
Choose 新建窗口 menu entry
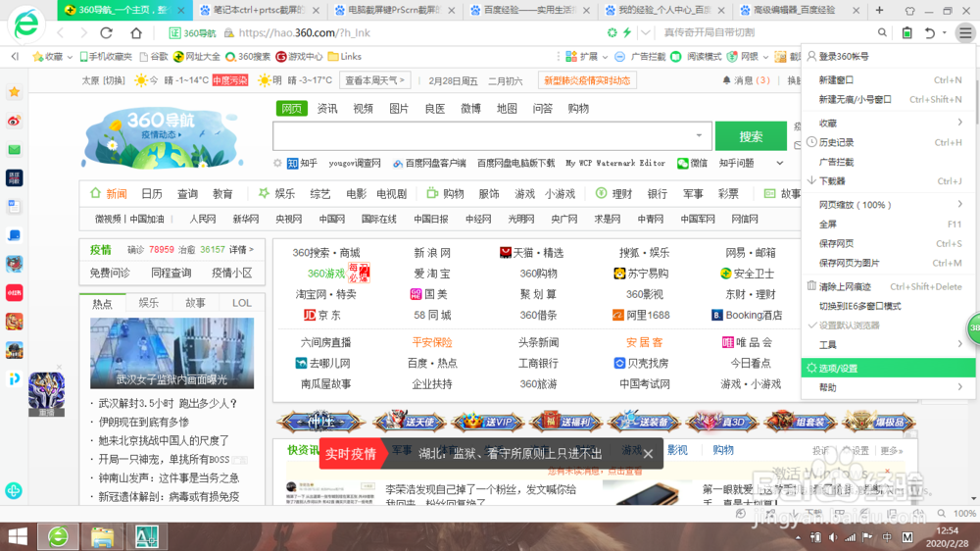[x=888, y=80]
